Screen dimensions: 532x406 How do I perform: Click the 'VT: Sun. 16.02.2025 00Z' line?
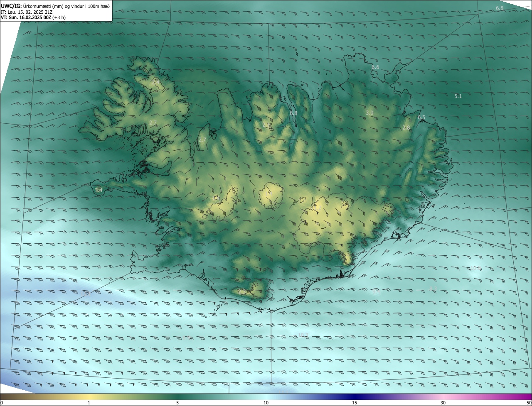33,17
